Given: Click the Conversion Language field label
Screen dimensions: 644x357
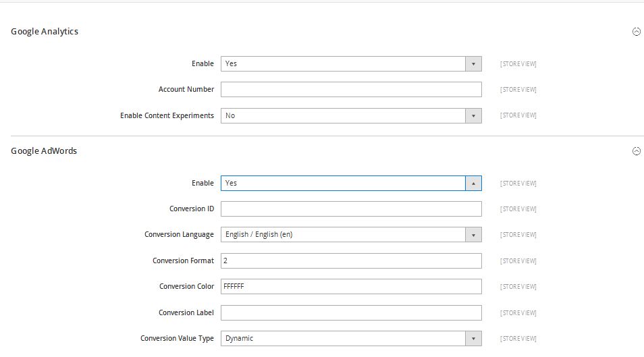Looking at the screenshot, I should point(179,235).
